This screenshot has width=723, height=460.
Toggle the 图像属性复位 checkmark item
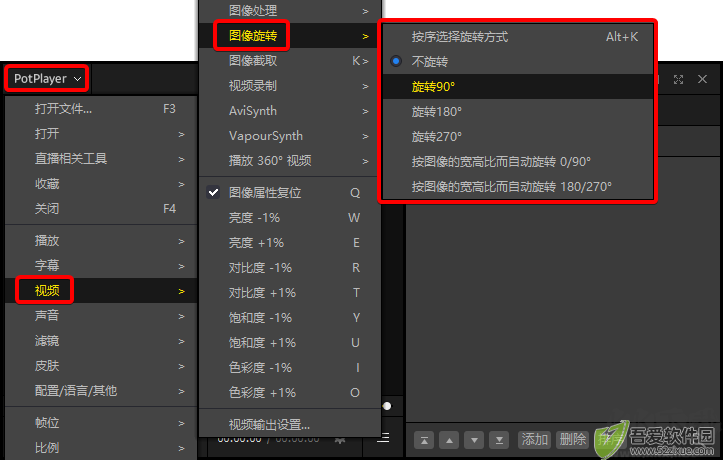point(290,193)
